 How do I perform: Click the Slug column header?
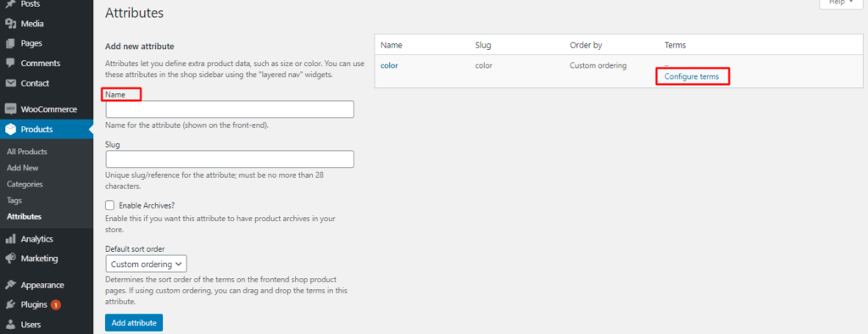482,45
